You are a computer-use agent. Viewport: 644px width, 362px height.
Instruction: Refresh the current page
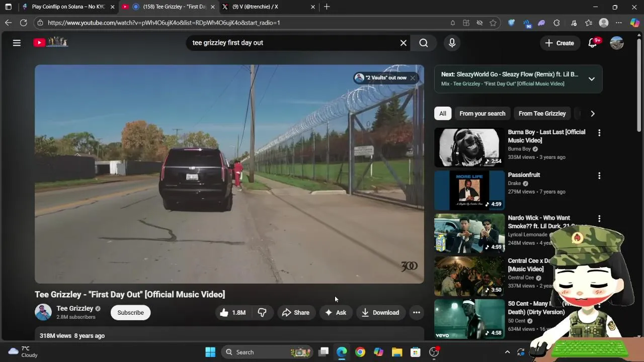point(23,23)
